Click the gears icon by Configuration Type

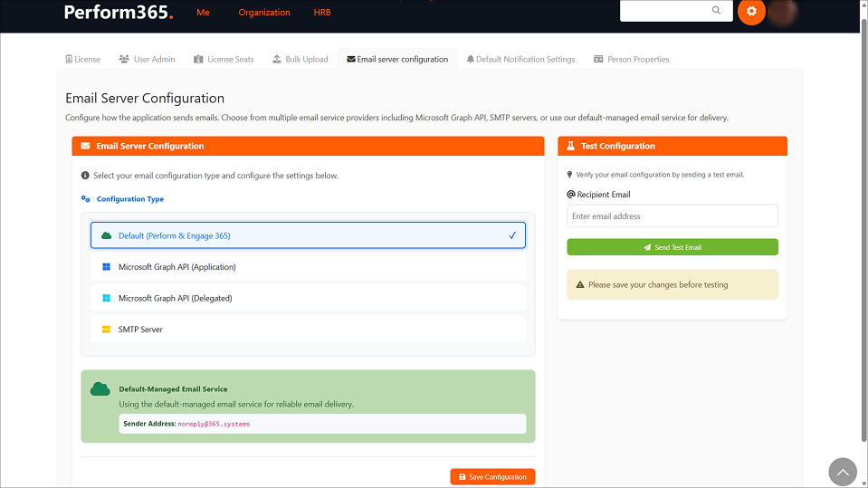point(85,199)
